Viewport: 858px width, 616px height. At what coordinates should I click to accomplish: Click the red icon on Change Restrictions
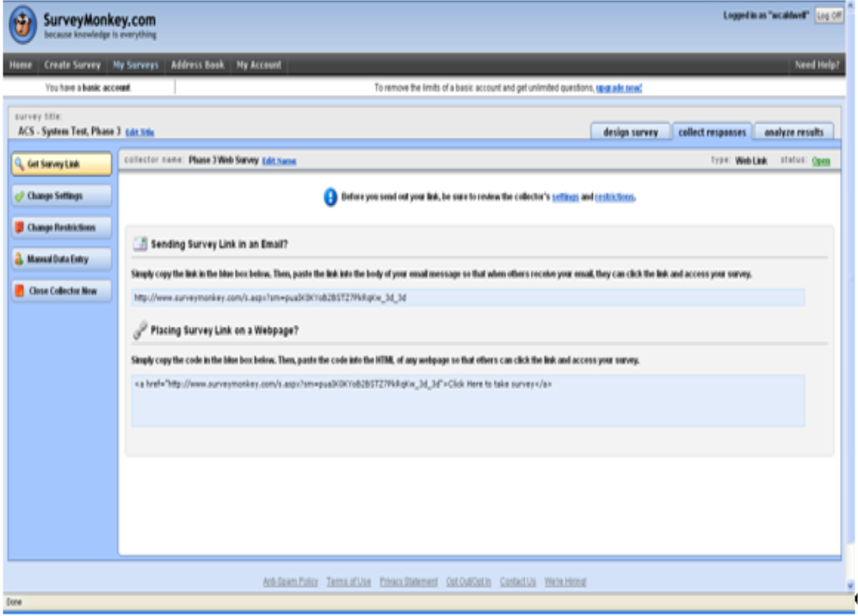19,228
